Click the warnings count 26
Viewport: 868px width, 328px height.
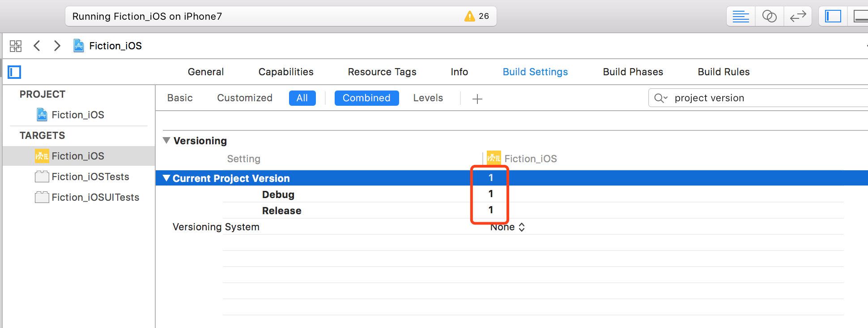pos(484,16)
